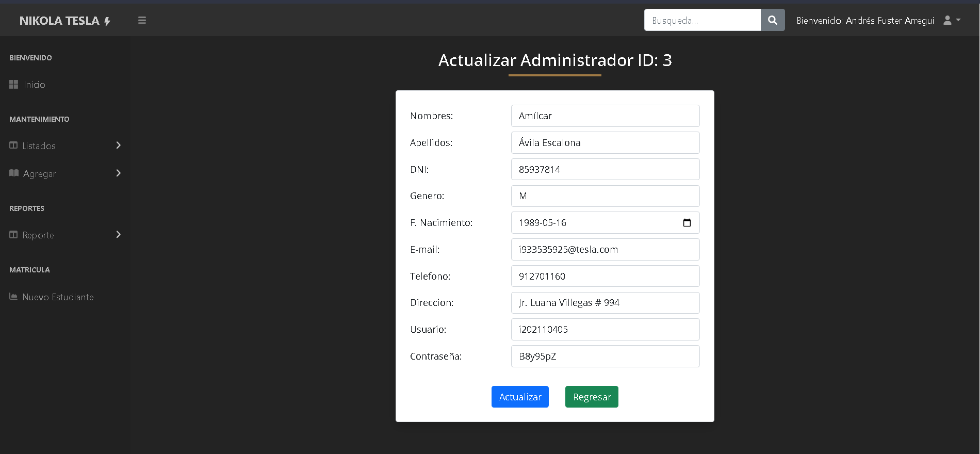980x454 pixels.
Task: Click the Reporte columns icon
Action: (x=13, y=235)
